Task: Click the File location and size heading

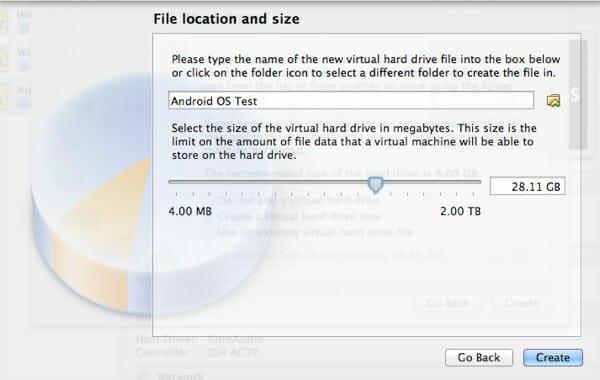Action: (x=227, y=19)
